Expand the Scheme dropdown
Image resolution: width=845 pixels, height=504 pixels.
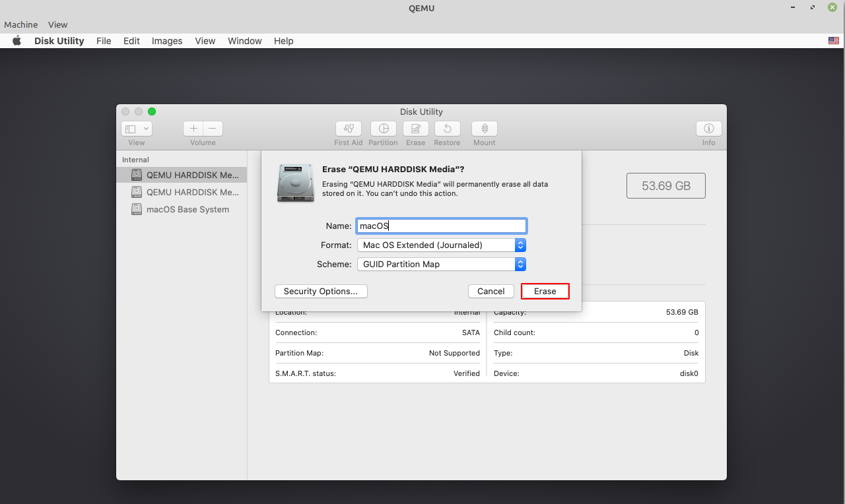pos(441,264)
